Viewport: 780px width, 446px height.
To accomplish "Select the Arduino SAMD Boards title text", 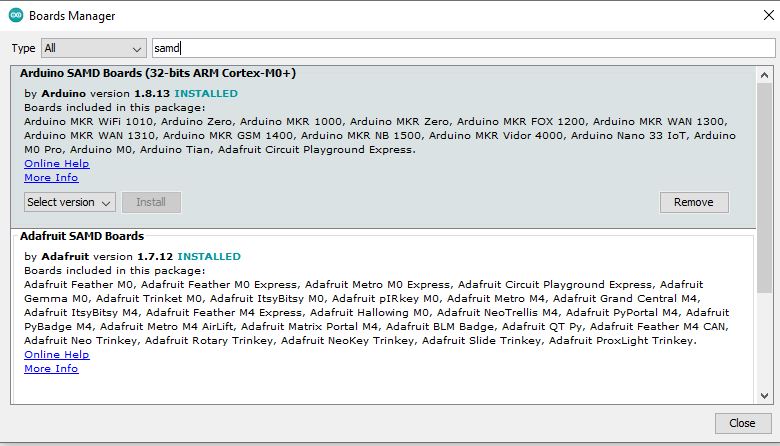I will [x=158, y=73].
